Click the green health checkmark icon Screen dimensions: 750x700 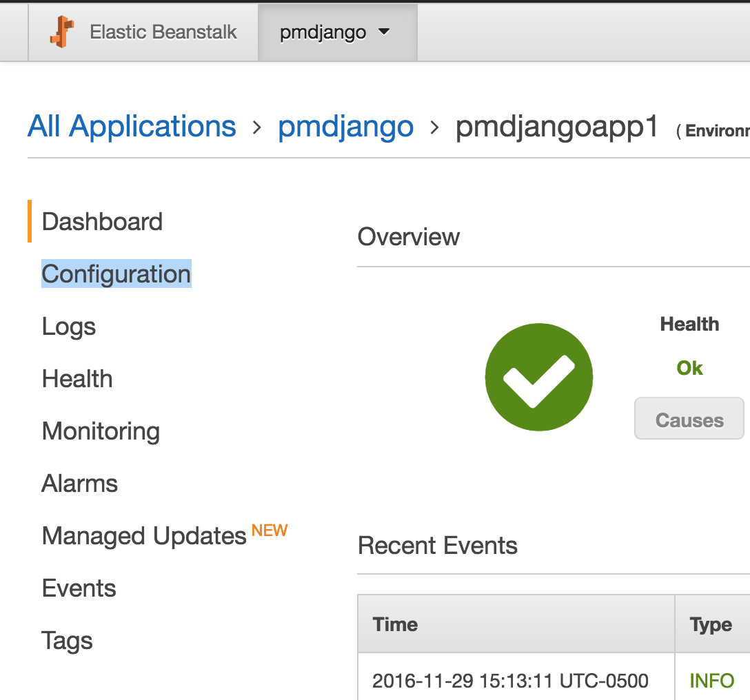click(x=539, y=378)
